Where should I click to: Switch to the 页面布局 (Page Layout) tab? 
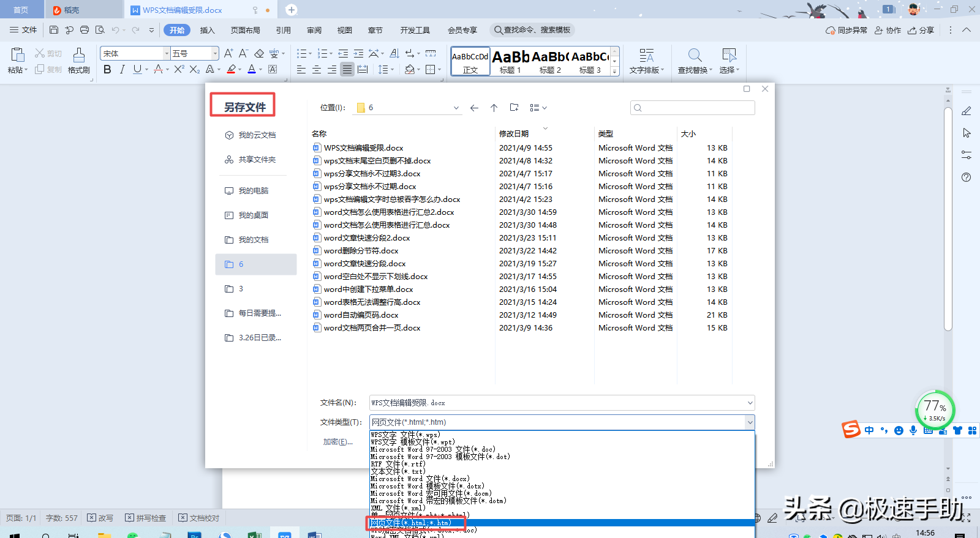(x=246, y=30)
